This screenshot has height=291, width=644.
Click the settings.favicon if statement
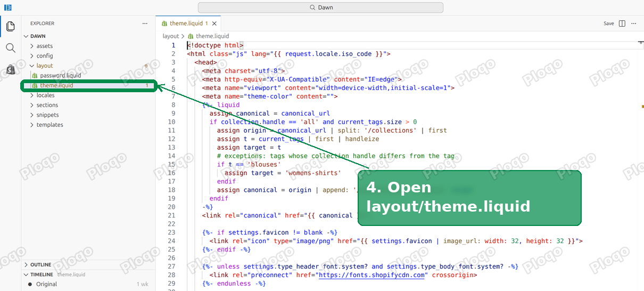[x=270, y=232]
